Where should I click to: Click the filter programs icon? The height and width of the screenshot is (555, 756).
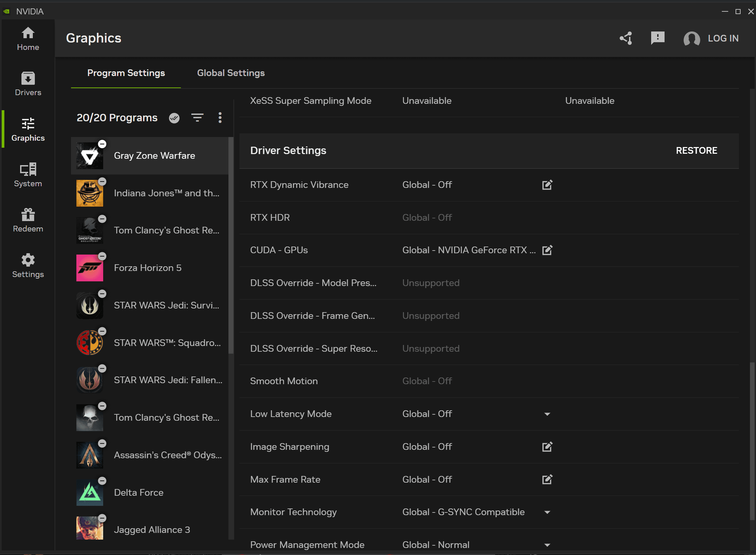tap(197, 118)
